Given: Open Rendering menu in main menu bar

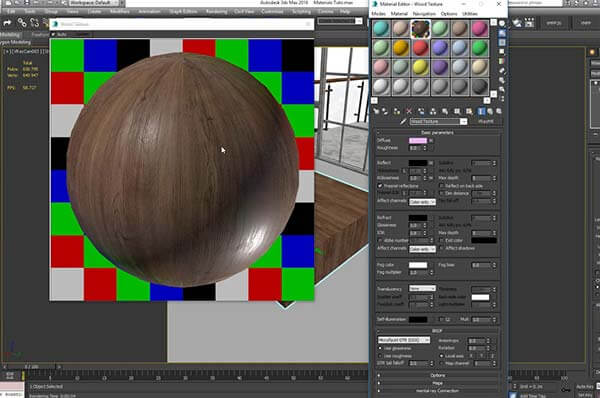Looking at the screenshot, I should [x=216, y=12].
